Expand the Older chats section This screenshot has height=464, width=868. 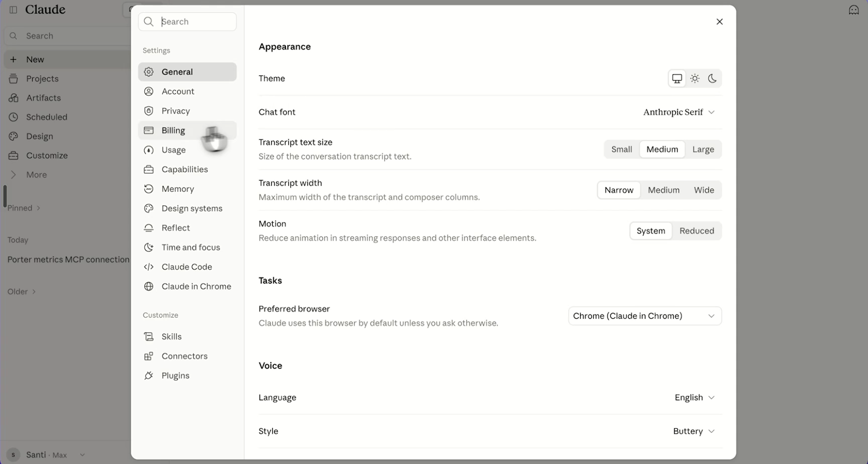22,291
